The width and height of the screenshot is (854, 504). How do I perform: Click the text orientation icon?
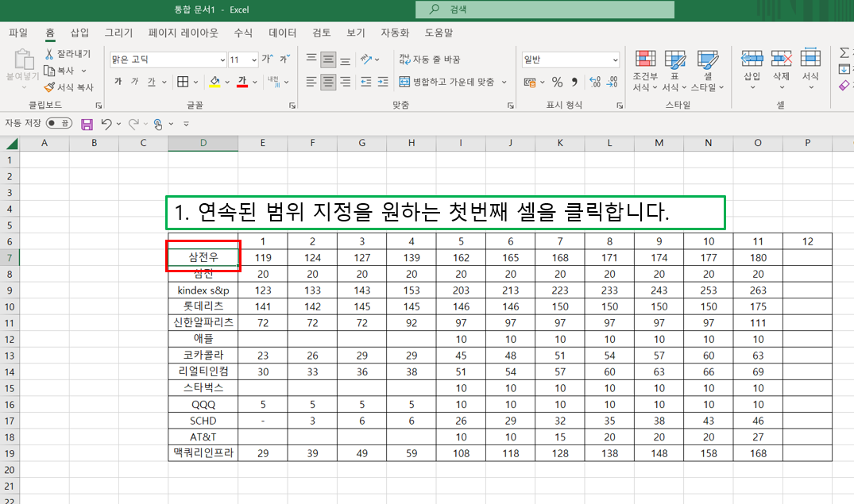[x=366, y=59]
